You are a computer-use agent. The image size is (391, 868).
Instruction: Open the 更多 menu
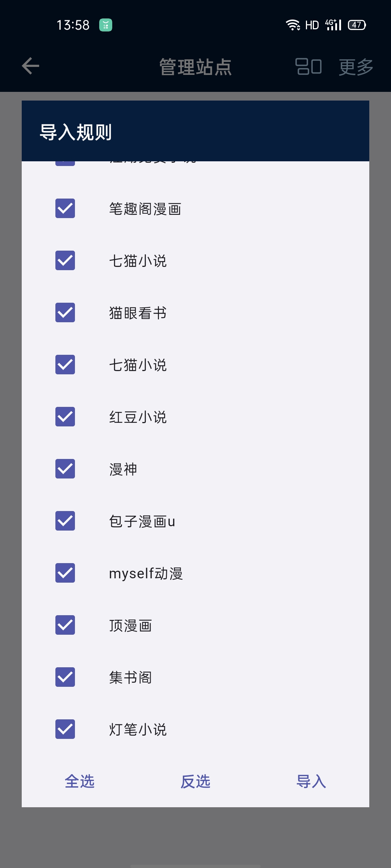pyautogui.click(x=356, y=67)
